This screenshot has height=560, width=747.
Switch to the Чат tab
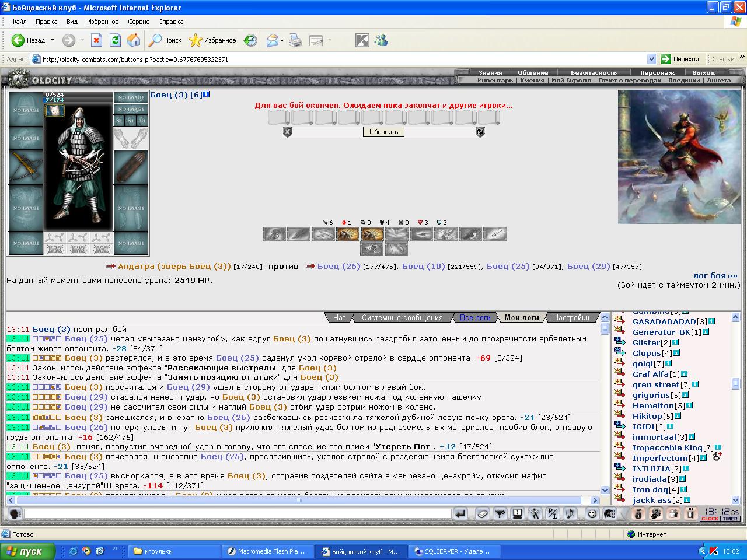(340, 317)
